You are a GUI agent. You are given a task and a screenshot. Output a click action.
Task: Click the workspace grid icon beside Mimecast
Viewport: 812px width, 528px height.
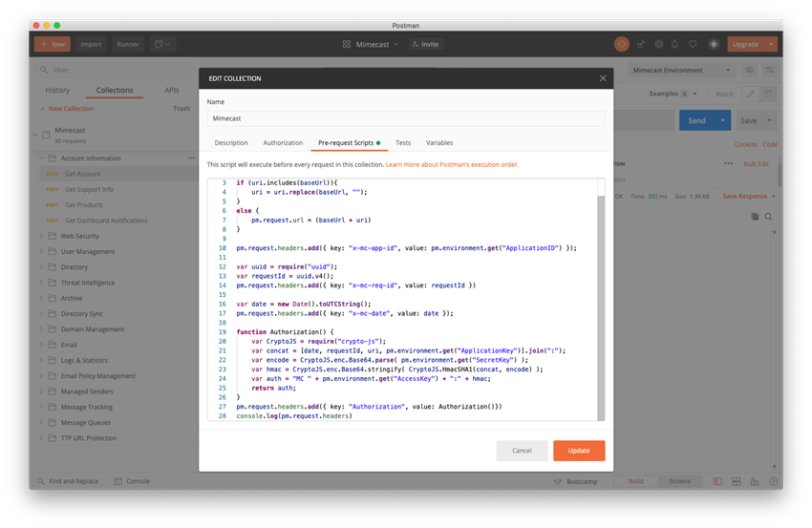(347, 45)
